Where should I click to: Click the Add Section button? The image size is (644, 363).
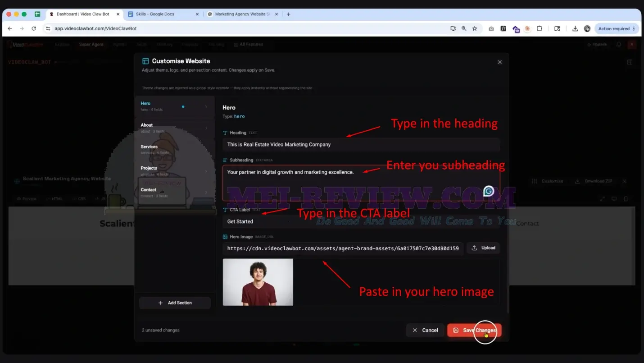(x=175, y=303)
